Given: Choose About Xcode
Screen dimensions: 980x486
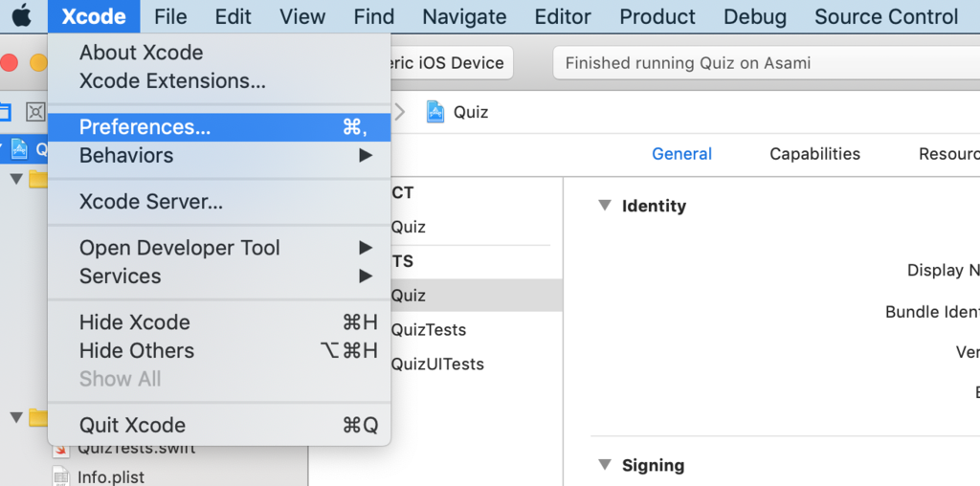Looking at the screenshot, I should 219,53.
